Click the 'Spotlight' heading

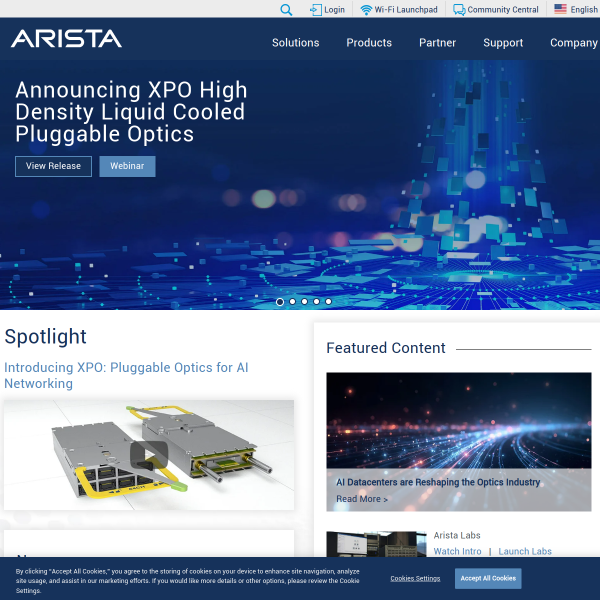(46, 337)
